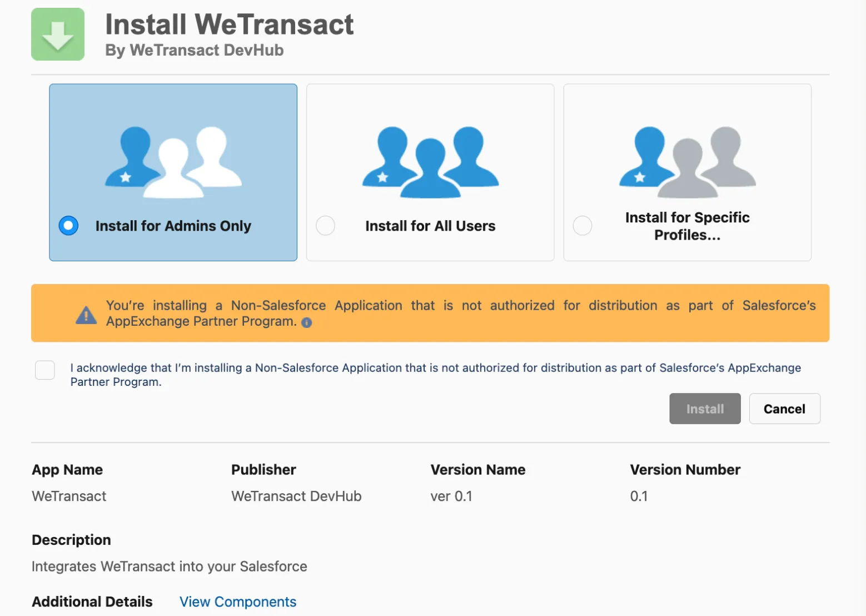Click the Admins Only users illustration
Image resolution: width=866 pixels, height=616 pixels.
click(173, 162)
